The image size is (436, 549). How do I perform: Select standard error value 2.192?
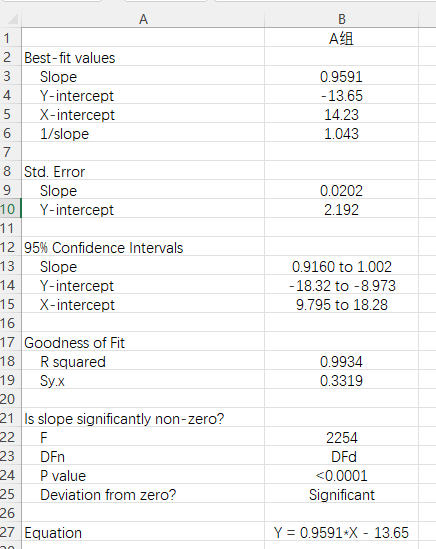click(341, 209)
